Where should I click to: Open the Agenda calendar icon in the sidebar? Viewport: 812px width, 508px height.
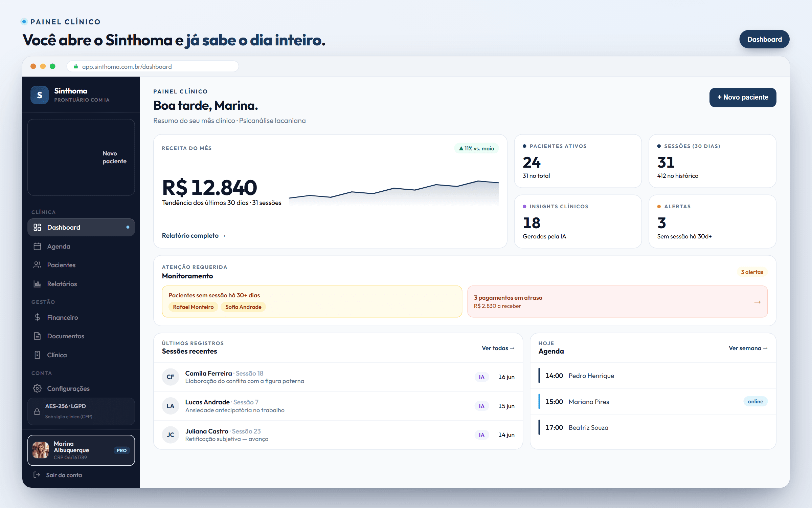click(x=37, y=246)
